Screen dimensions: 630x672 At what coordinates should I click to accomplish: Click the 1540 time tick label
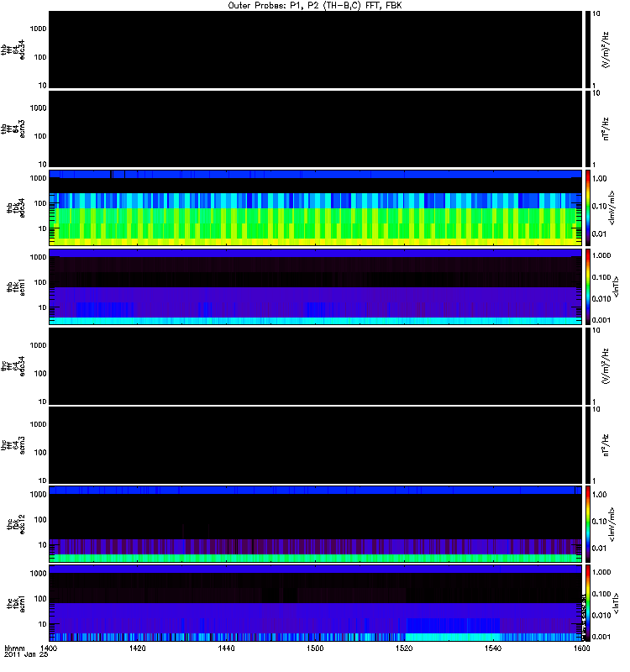click(x=493, y=648)
